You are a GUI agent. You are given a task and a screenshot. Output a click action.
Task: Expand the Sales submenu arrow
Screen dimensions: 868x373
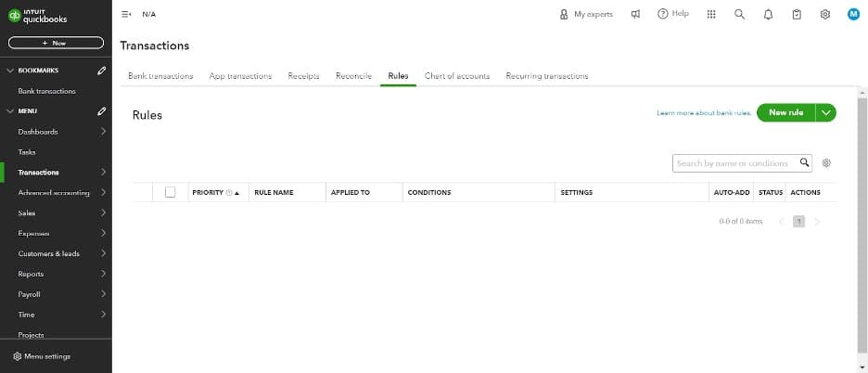pos(103,212)
